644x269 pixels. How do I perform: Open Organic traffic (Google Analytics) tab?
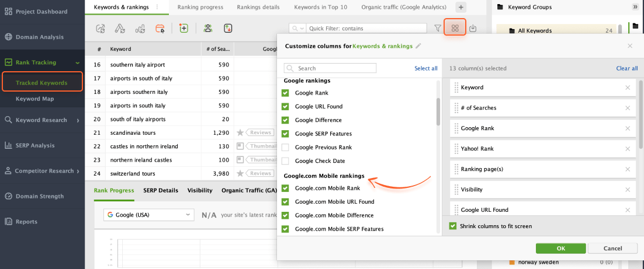click(x=404, y=7)
